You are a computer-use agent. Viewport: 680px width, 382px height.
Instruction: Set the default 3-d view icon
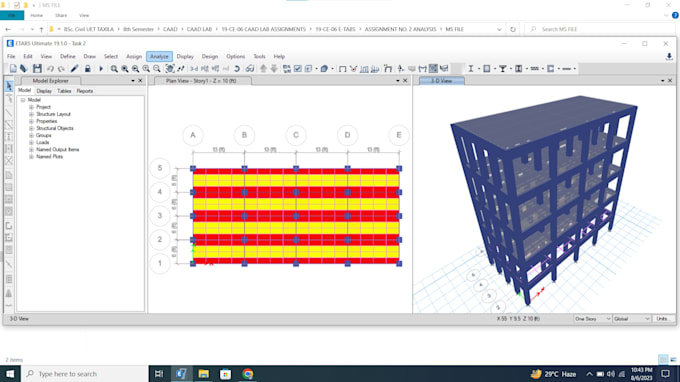point(194,69)
